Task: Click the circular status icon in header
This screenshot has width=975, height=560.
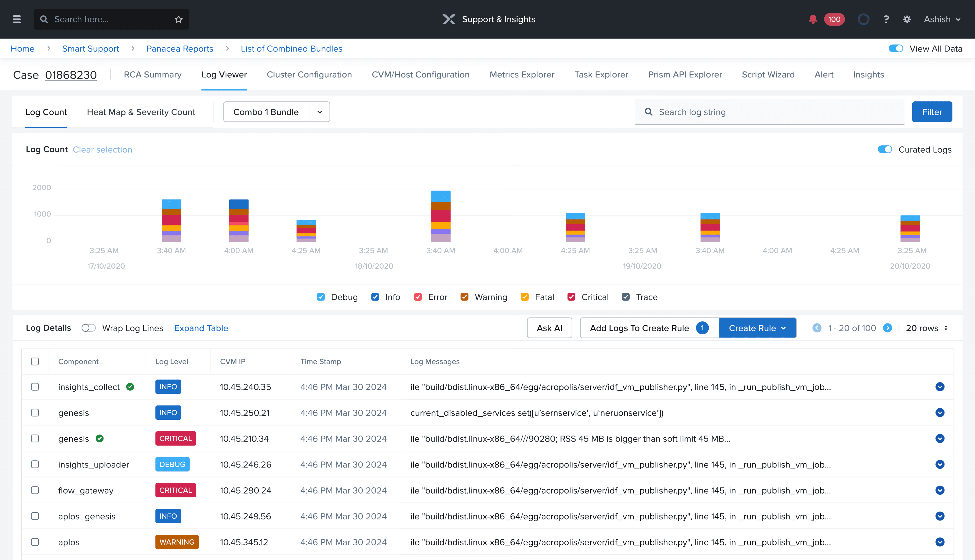Action: 863,19
